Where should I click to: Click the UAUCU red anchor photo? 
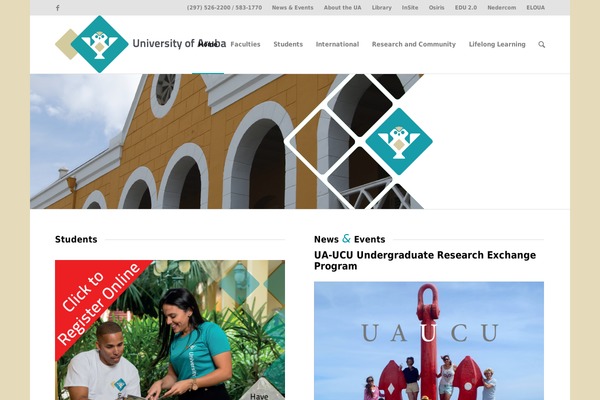click(x=429, y=341)
